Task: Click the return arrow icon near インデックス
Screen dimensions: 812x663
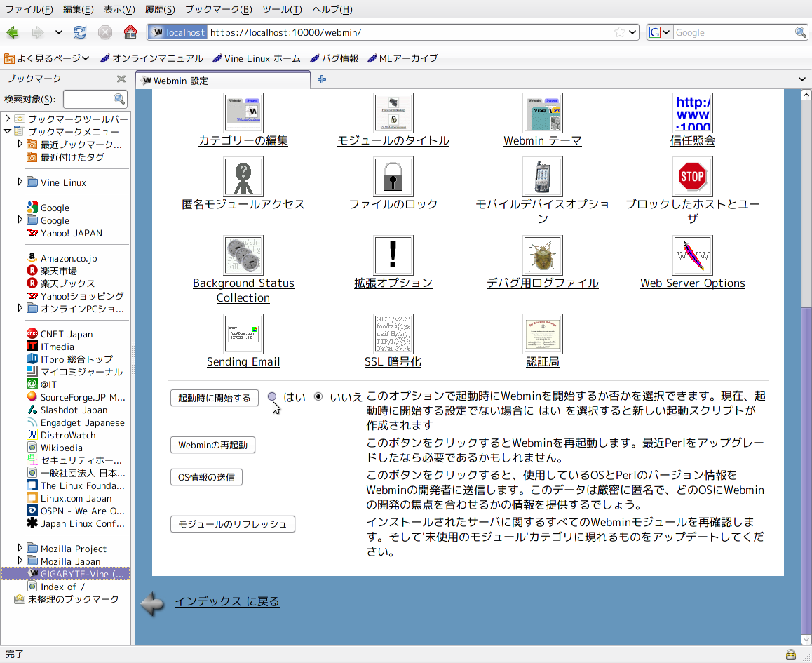Action: coord(152,603)
